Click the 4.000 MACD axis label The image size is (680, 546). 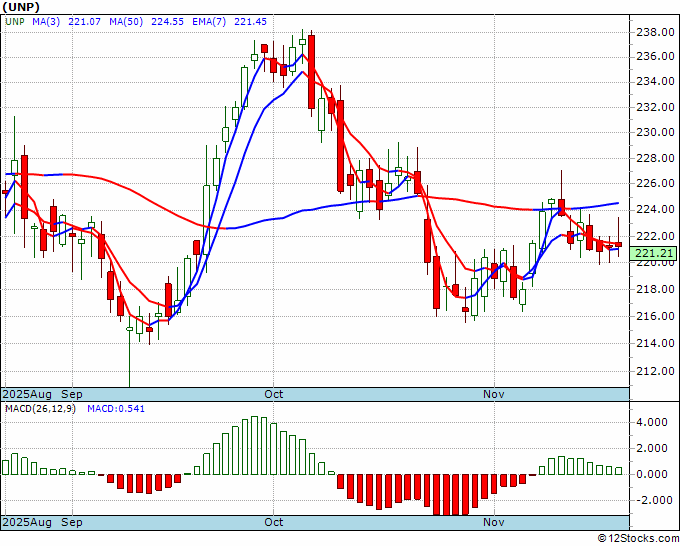click(x=653, y=422)
